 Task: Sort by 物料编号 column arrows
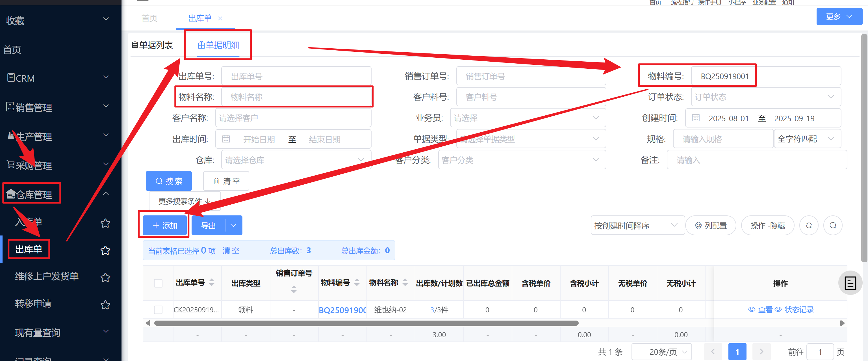tap(357, 282)
